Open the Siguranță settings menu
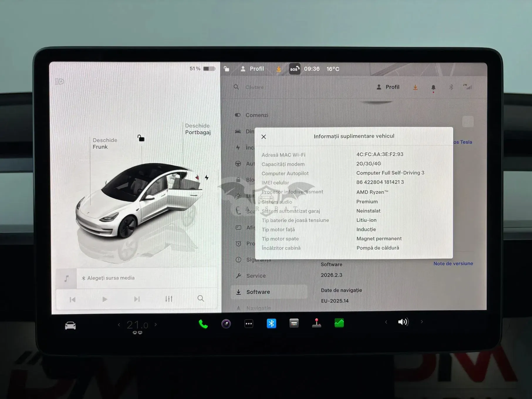Image resolution: width=532 pixels, height=399 pixels. click(x=253, y=260)
